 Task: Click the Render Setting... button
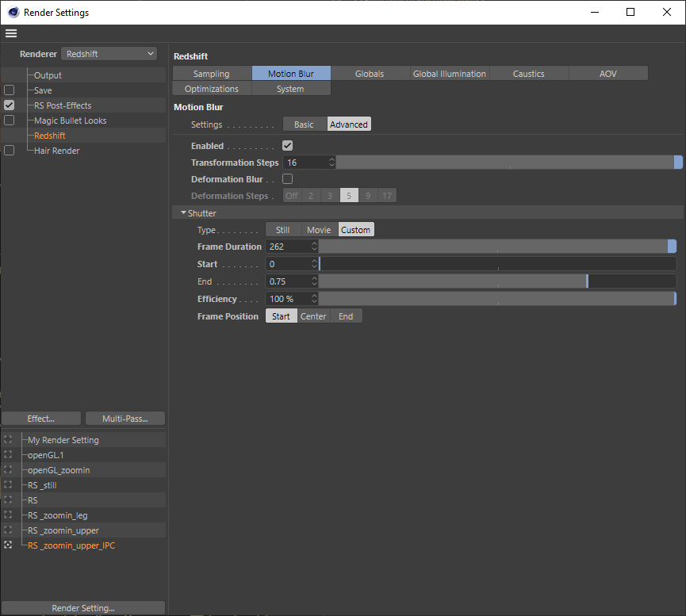83,608
